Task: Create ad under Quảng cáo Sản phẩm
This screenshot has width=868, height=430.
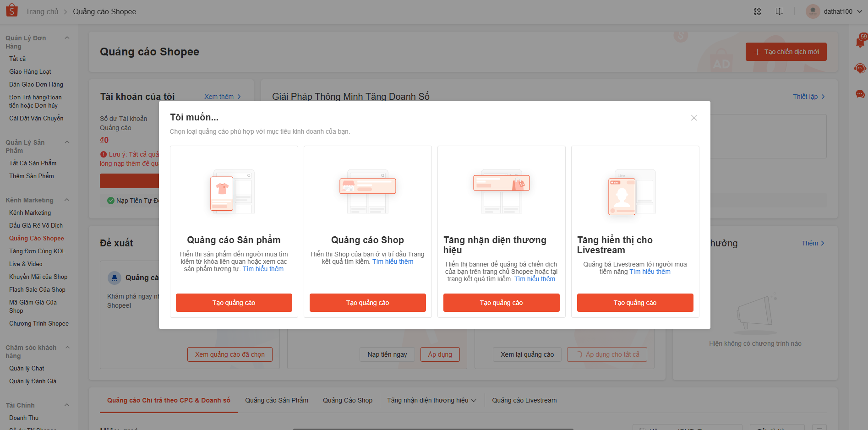Action: [234, 303]
